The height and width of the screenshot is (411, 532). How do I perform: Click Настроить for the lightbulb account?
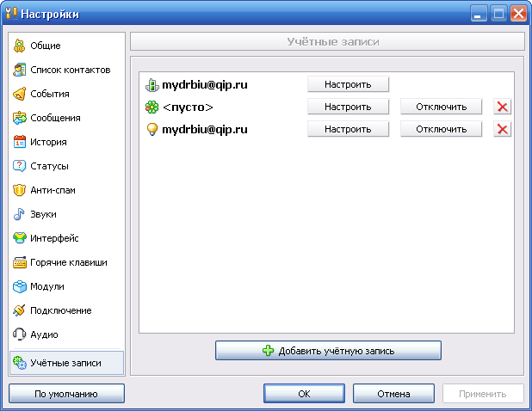pos(348,129)
